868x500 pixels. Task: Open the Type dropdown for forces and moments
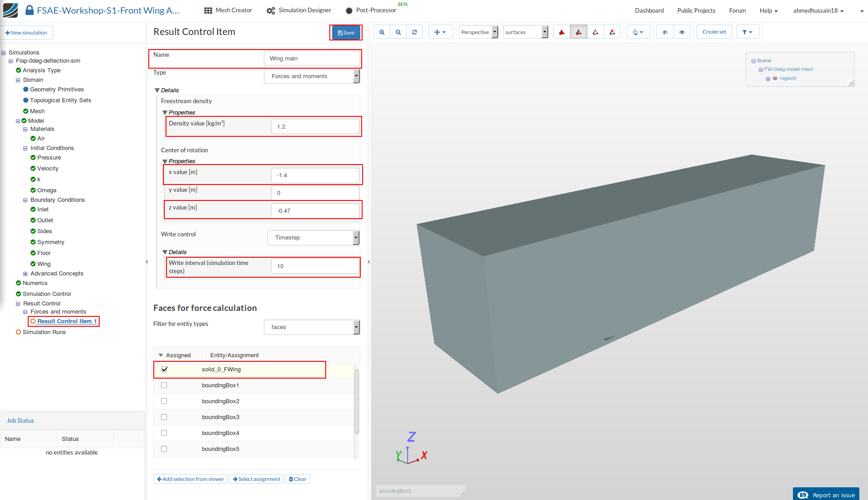(312, 76)
